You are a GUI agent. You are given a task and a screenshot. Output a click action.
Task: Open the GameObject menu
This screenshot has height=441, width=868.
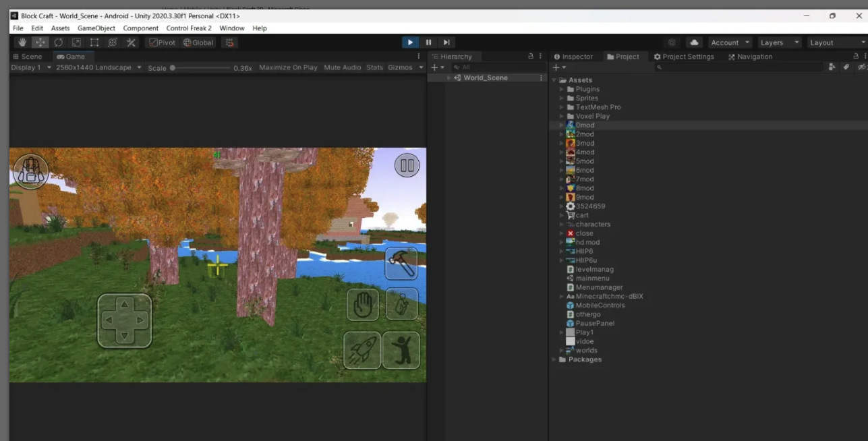click(x=96, y=28)
